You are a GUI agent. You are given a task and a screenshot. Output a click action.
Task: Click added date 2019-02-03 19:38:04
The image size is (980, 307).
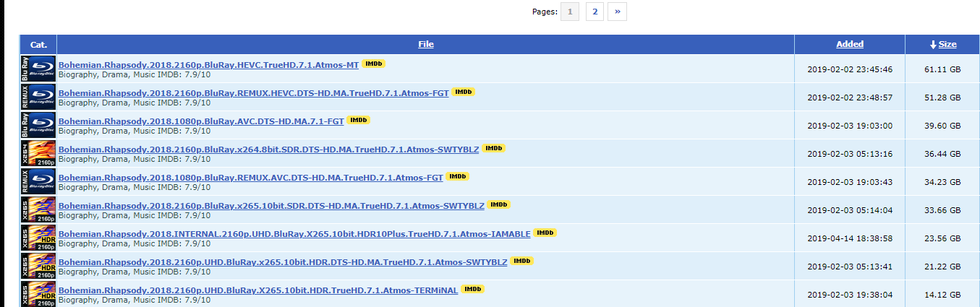pos(850,295)
